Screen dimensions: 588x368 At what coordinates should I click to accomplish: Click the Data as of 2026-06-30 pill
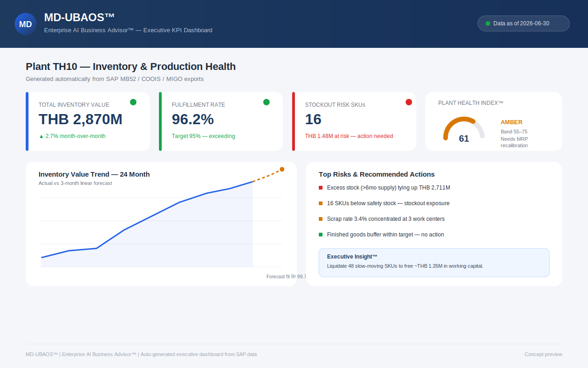(524, 23)
